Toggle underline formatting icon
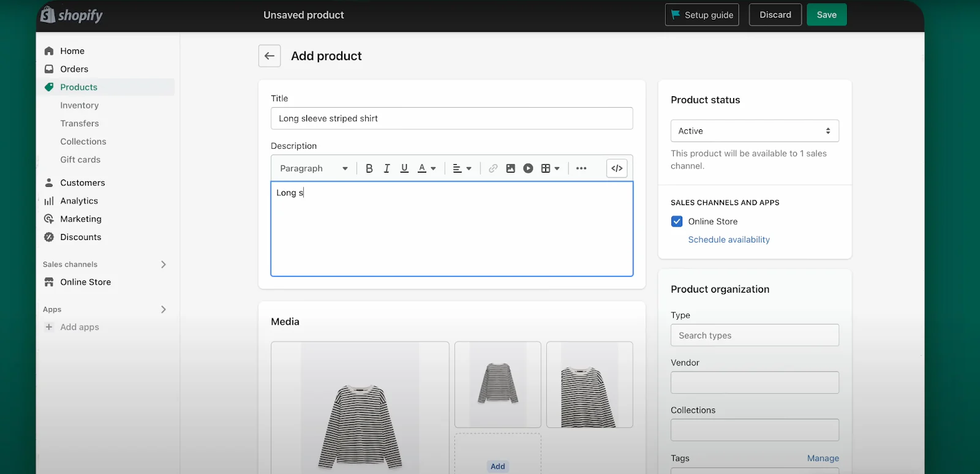Screen dimensions: 980x474 click(x=404, y=168)
